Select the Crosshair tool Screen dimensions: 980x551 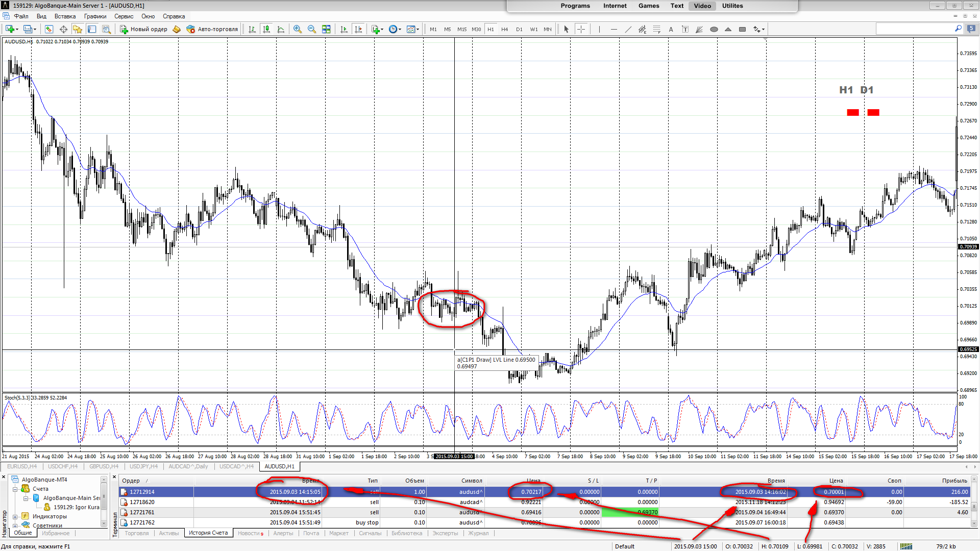point(581,29)
